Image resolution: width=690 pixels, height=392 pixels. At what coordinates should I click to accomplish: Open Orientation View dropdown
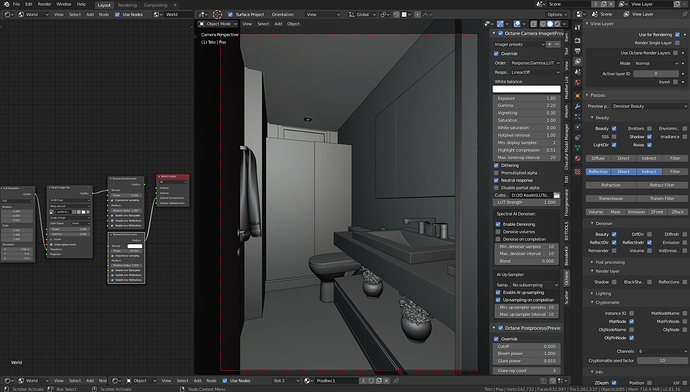pyautogui.click(x=323, y=15)
